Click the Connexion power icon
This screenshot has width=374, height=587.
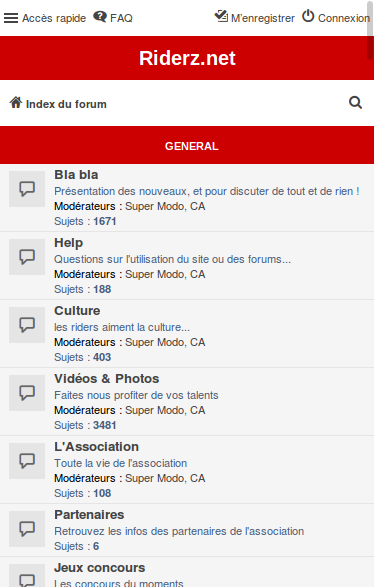click(308, 16)
